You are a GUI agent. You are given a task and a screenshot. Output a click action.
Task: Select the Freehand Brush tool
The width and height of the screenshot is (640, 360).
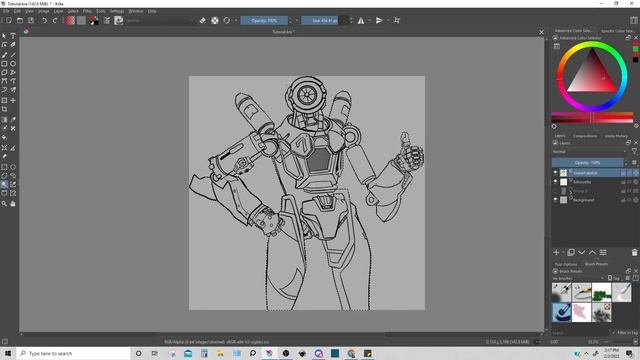tap(4, 55)
